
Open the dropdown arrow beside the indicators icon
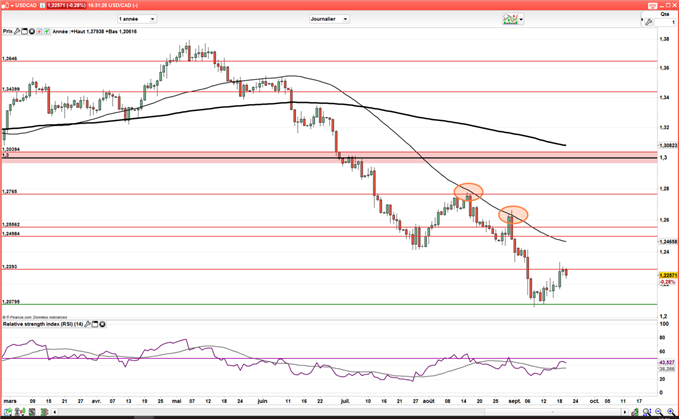(521, 19)
